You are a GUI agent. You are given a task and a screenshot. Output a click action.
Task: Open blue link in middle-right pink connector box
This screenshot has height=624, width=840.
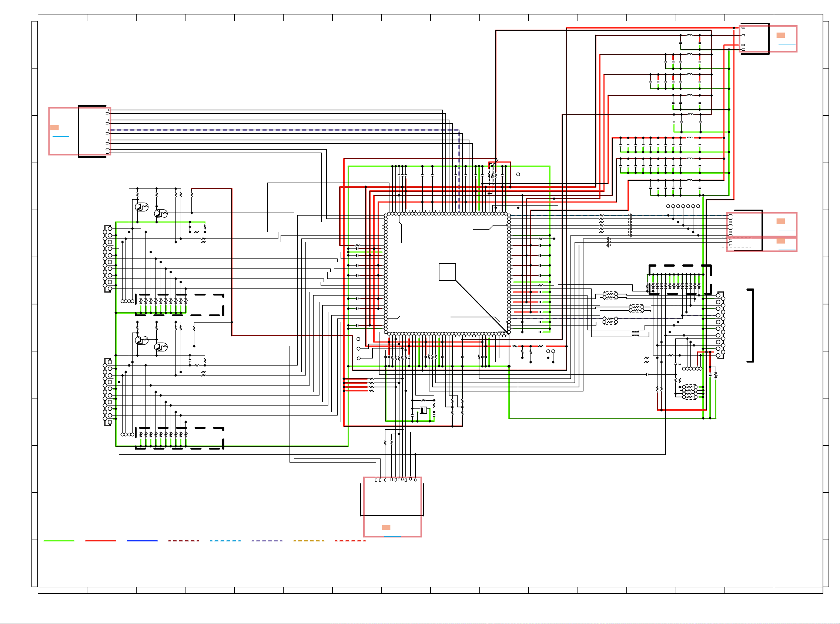tap(787, 230)
